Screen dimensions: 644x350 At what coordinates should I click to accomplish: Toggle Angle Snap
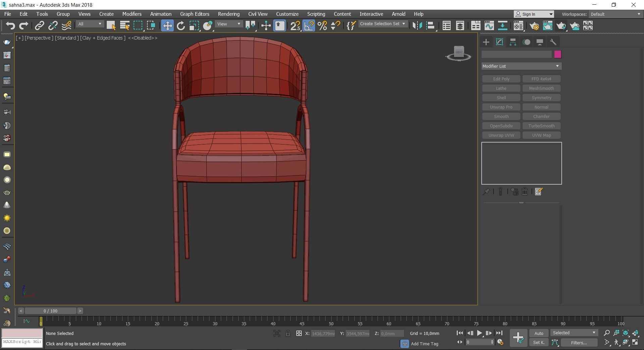pyautogui.click(x=309, y=26)
